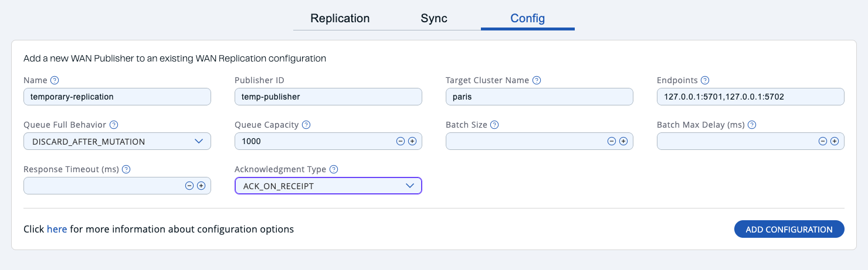This screenshot has width=868, height=270.
Task: Expand the Acknowledgment Type dropdown
Action: [328, 186]
